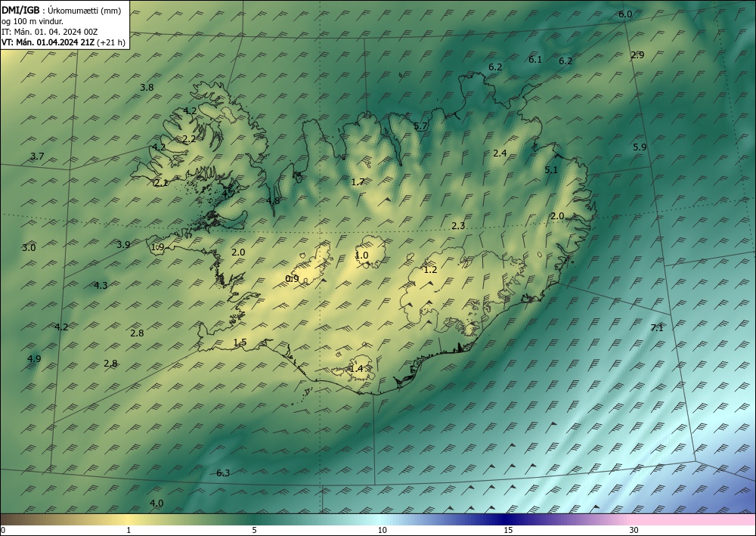Click the map value 2.4
The height and width of the screenshot is (536, 756).
pyautogui.click(x=500, y=153)
